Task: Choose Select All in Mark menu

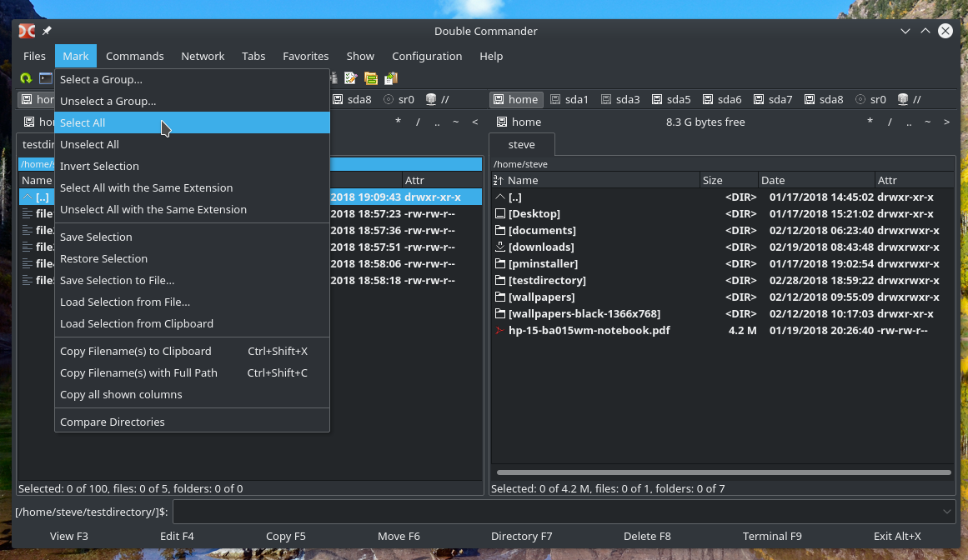Action: pyautogui.click(x=192, y=122)
